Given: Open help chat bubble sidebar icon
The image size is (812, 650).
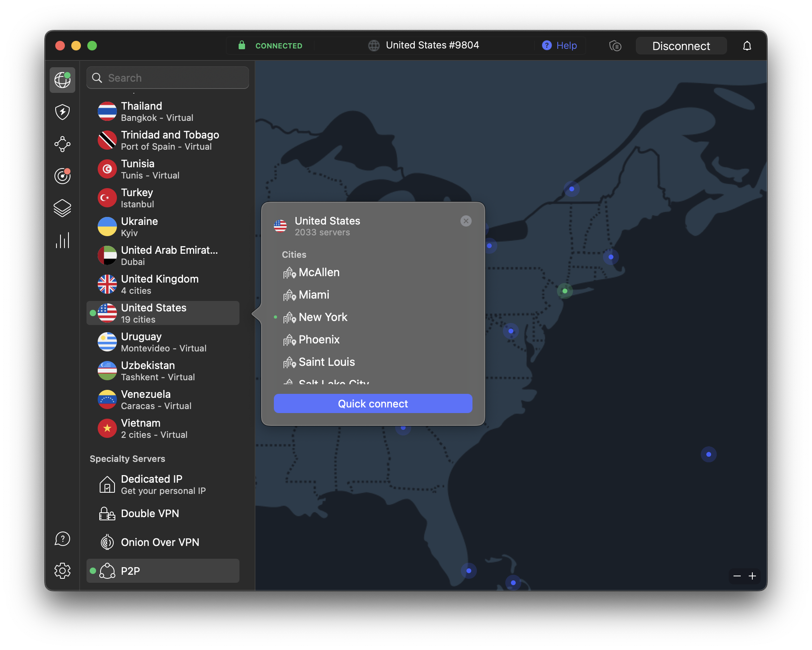Looking at the screenshot, I should click(x=62, y=539).
